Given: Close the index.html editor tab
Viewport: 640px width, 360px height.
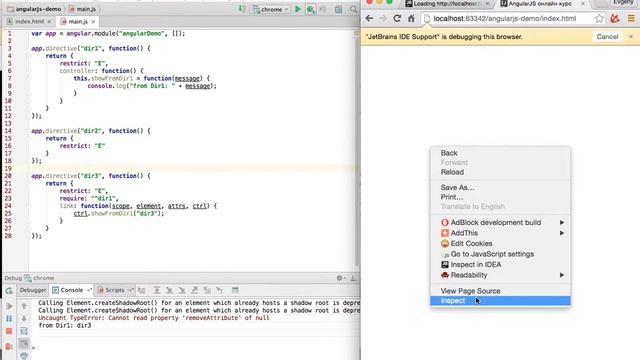Looking at the screenshot, I should (x=49, y=22).
